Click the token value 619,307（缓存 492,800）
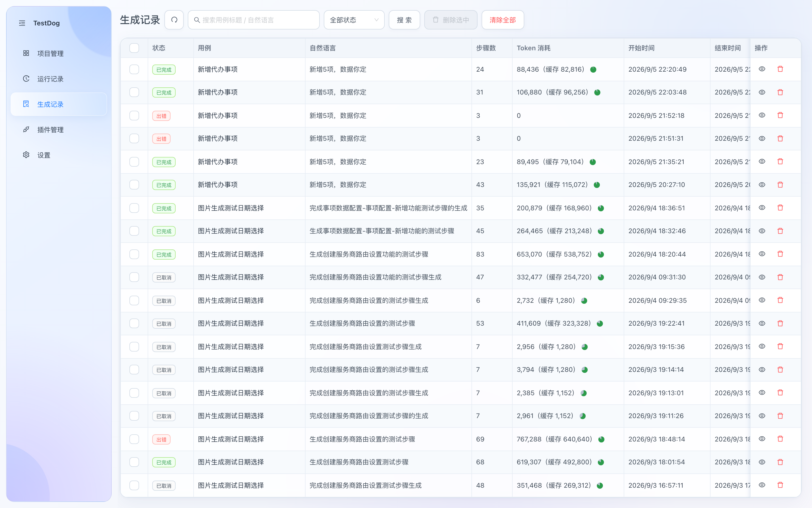This screenshot has height=508, width=812. (x=555, y=462)
